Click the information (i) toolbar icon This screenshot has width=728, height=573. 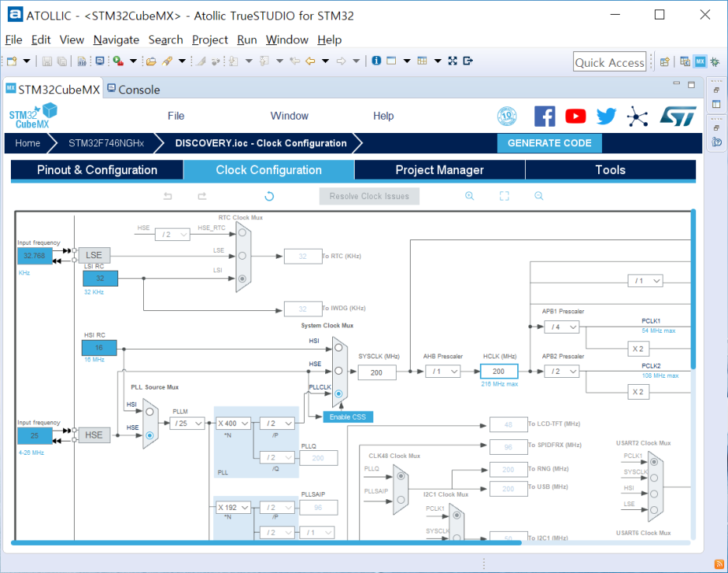pos(376,61)
